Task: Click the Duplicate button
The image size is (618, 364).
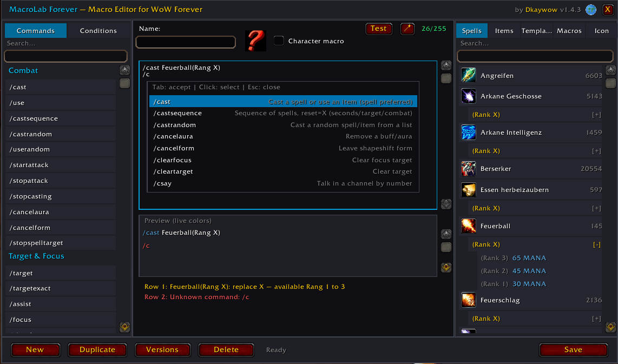Action: tap(97, 350)
